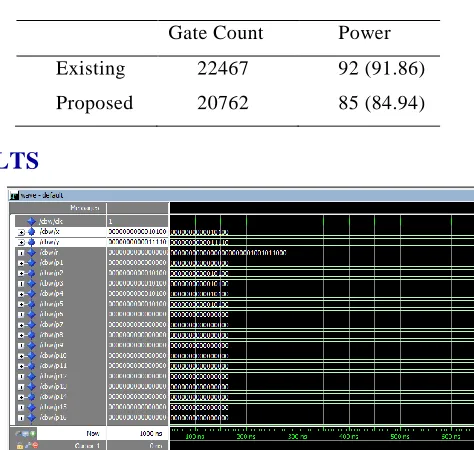This screenshot has width=474, height=450.
Task: Click the diamond icon of /cbw/p1 signal
Action: 31,263
